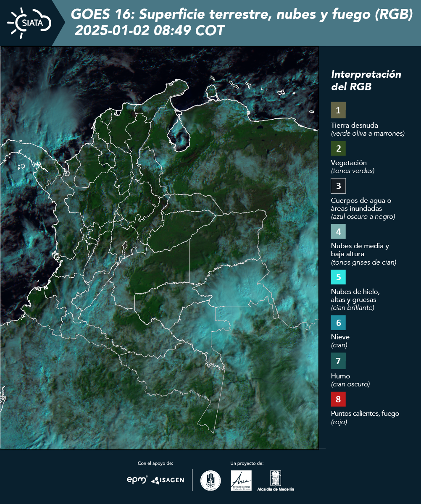Open the Alcaldía de Medellín logo
The width and height of the screenshot is (421, 504).
point(276,480)
